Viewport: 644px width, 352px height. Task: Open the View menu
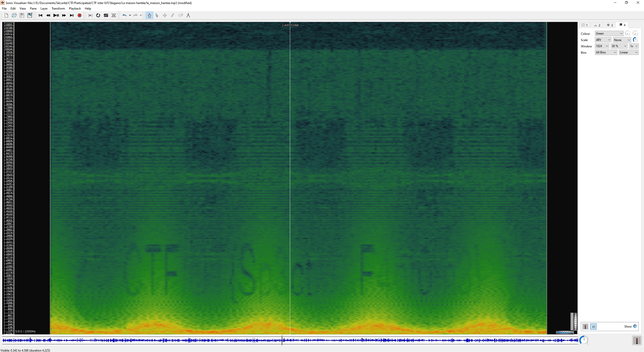tap(23, 9)
